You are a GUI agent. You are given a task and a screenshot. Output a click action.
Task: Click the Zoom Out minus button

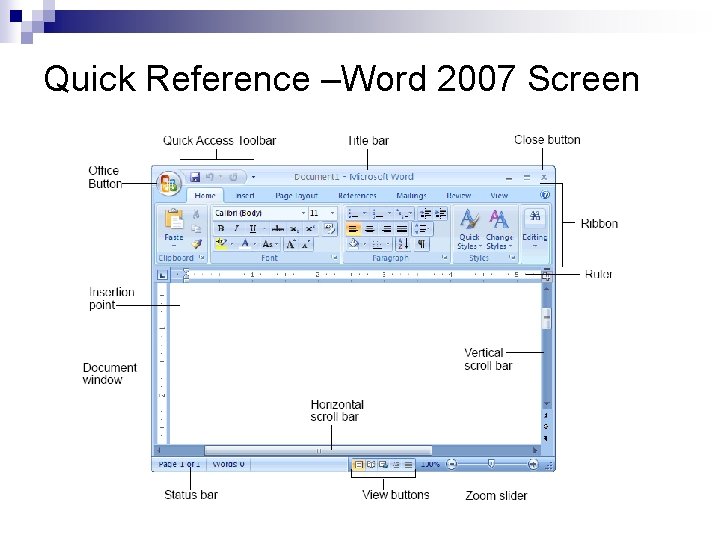pyautogui.click(x=452, y=464)
